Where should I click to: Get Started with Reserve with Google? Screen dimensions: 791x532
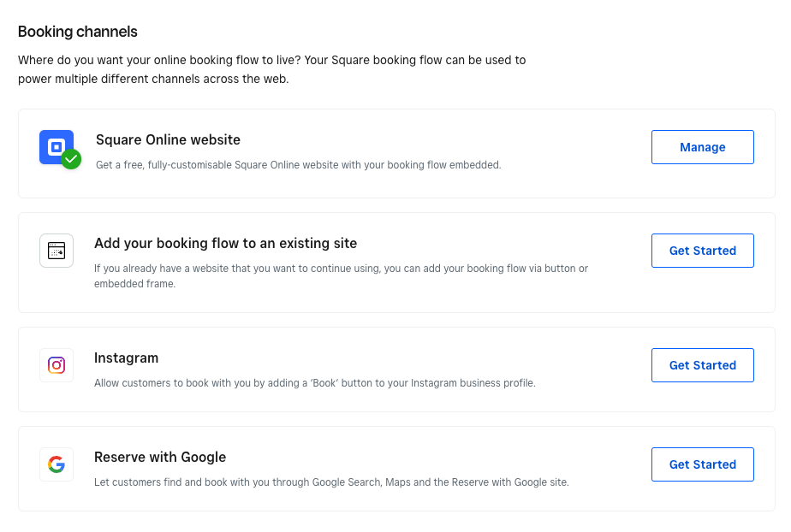click(702, 464)
